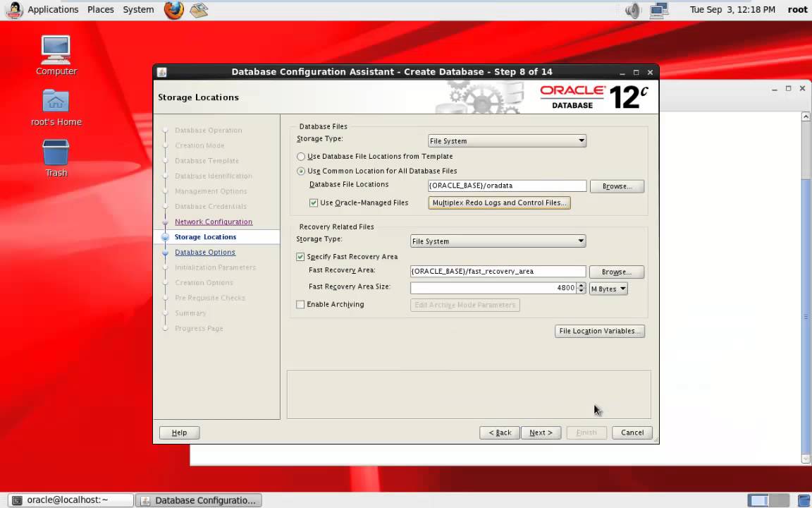Click Database Template step label

[207, 161]
